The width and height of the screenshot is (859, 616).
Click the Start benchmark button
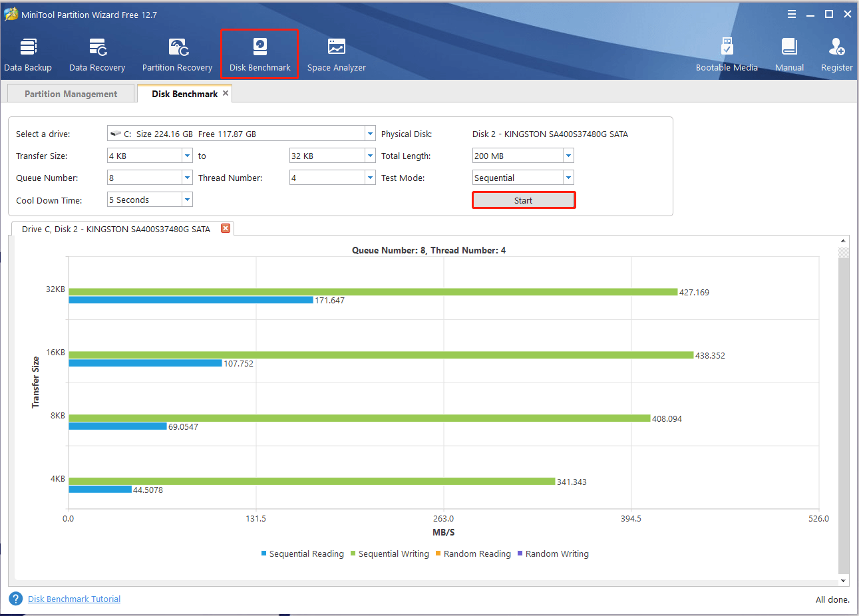524,200
